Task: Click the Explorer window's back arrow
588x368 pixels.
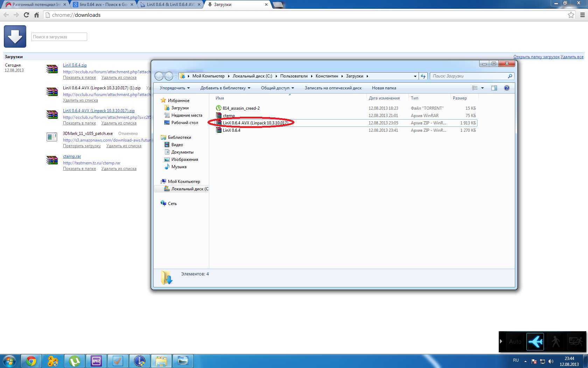Action: tap(159, 76)
